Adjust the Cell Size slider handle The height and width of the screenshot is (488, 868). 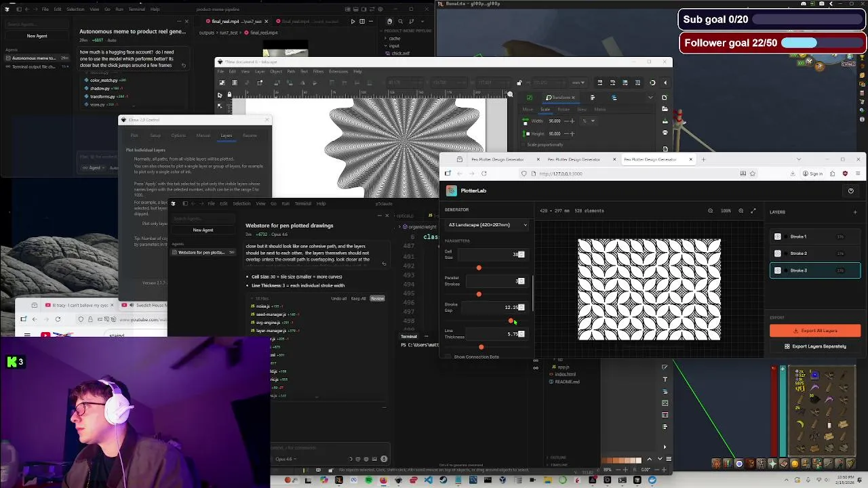[x=479, y=268]
